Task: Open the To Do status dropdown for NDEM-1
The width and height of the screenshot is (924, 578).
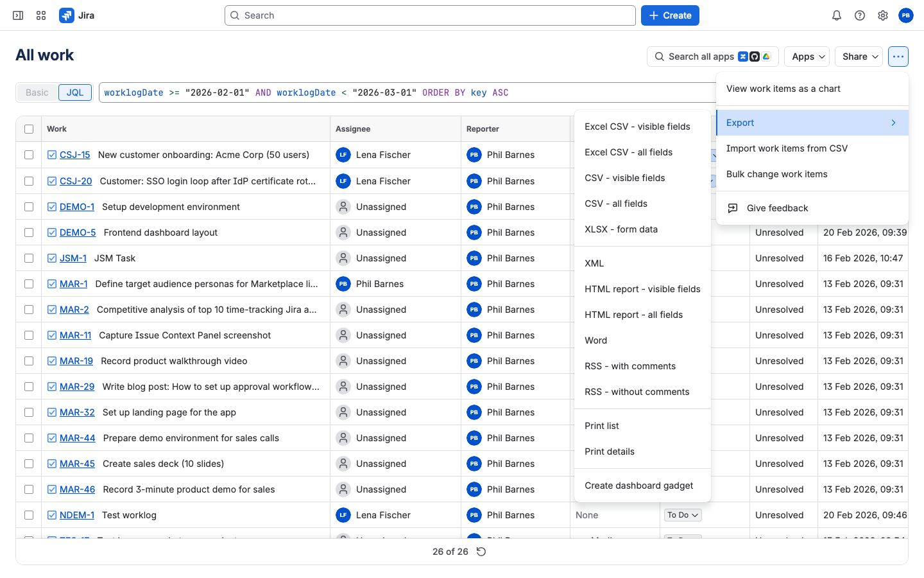Action: point(683,515)
